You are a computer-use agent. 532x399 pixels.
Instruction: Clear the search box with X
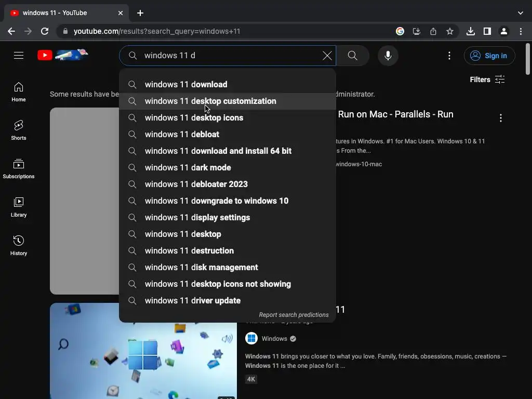(x=327, y=56)
